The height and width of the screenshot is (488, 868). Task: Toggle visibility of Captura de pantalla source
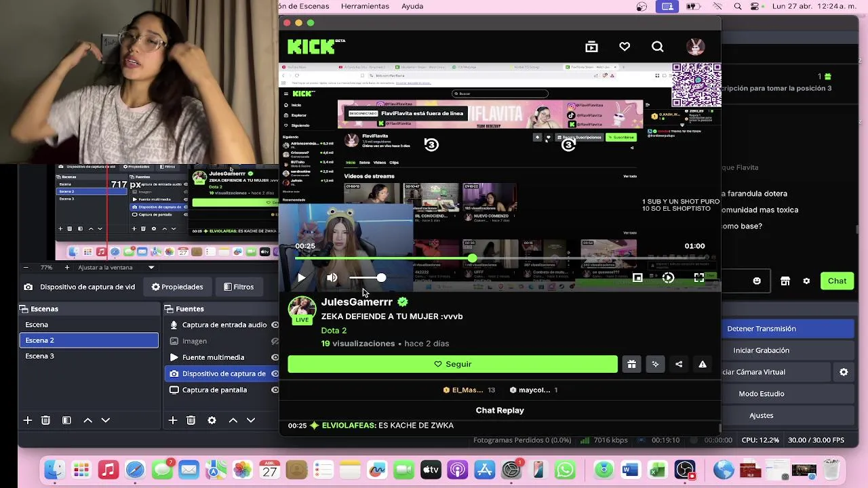(x=275, y=390)
